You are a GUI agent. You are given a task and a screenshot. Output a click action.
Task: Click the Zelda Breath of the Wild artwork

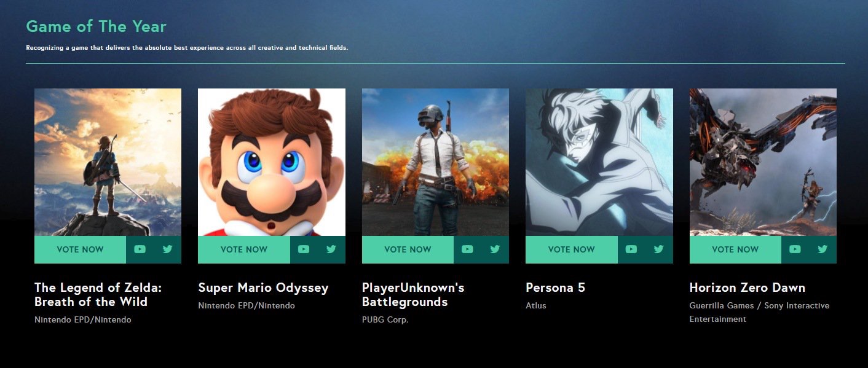coord(108,162)
